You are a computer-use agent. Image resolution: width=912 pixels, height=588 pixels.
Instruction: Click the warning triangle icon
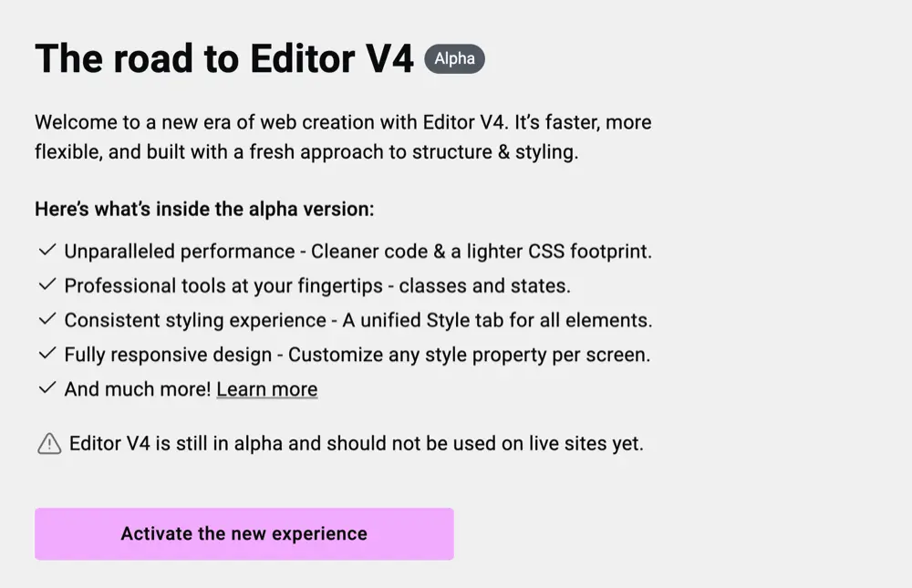[47, 443]
